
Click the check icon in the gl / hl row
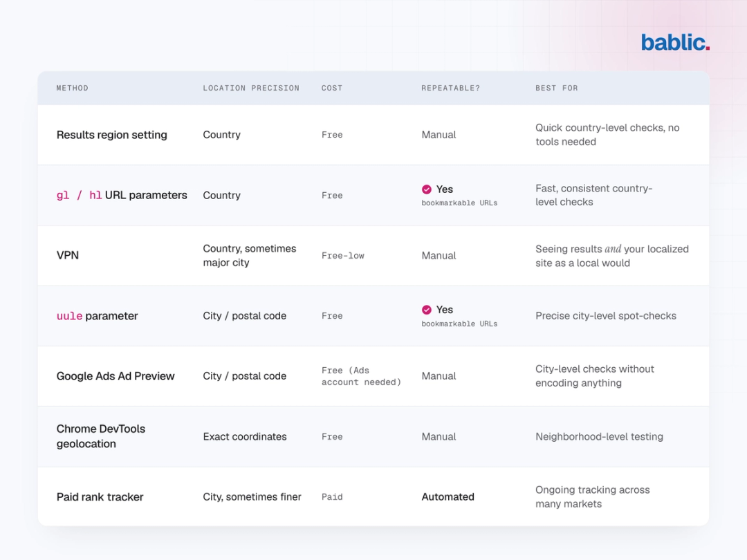pyautogui.click(x=426, y=189)
